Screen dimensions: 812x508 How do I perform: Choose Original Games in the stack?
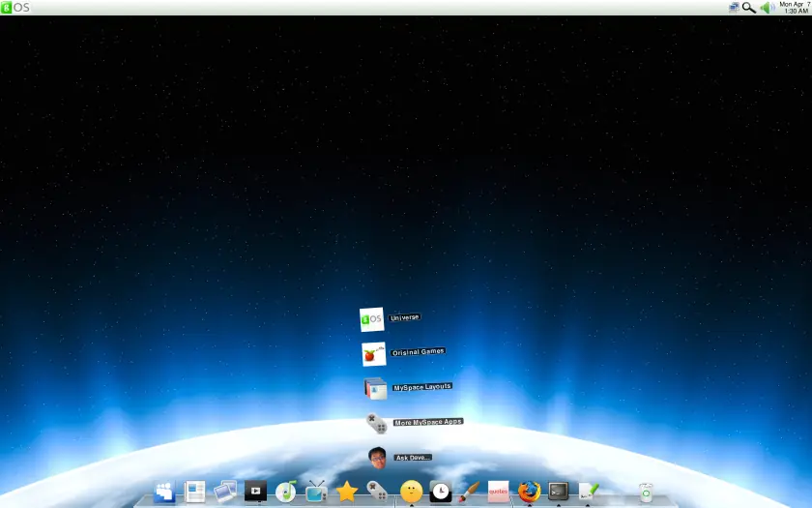point(418,352)
